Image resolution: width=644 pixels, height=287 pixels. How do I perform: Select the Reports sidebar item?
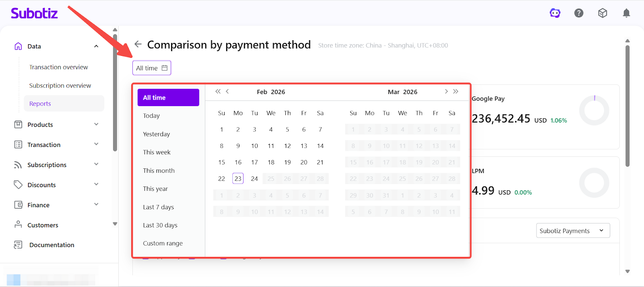coord(40,104)
